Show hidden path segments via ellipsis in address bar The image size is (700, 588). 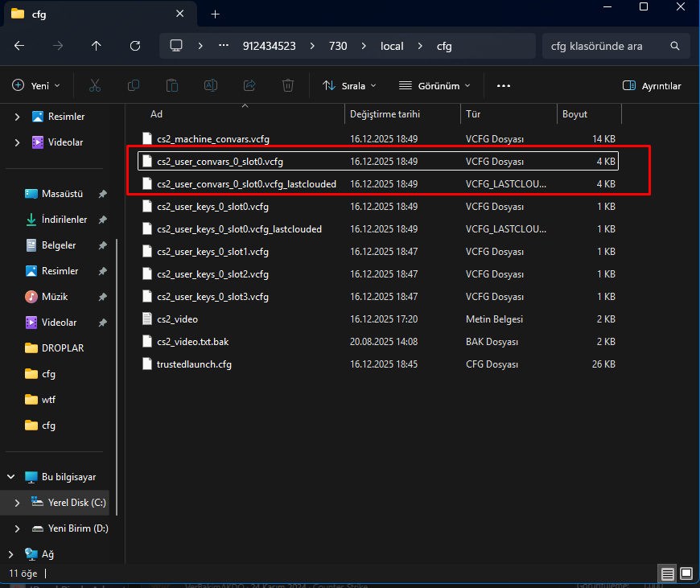223,46
